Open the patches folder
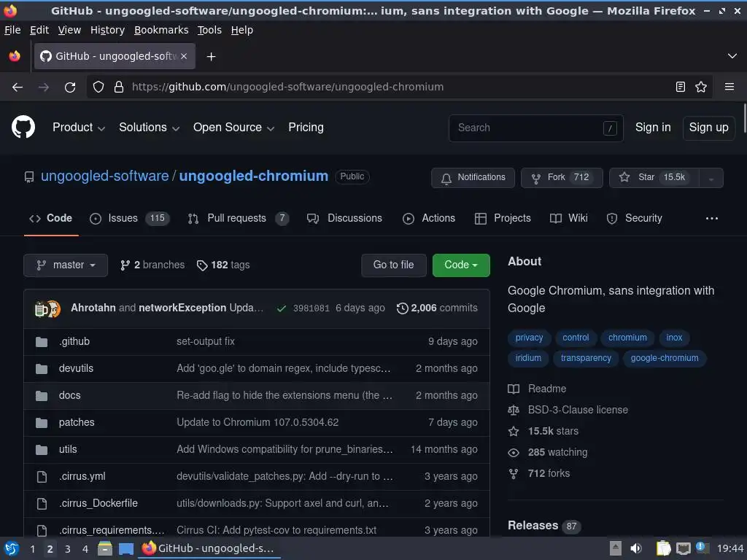 point(77,422)
